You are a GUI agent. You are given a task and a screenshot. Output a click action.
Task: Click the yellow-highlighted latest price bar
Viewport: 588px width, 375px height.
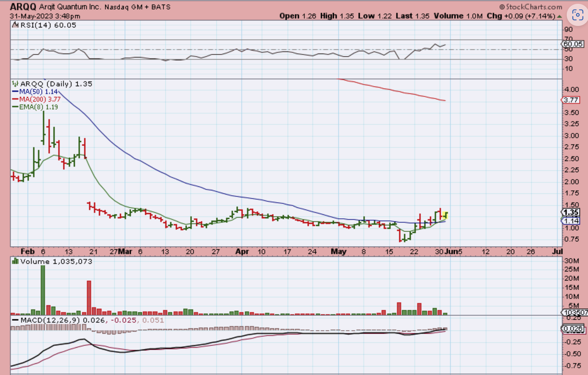click(x=445, y=216)
